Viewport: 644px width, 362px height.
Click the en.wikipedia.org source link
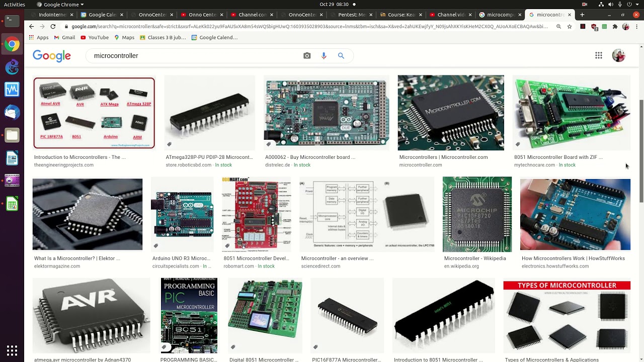coord(461,266)
